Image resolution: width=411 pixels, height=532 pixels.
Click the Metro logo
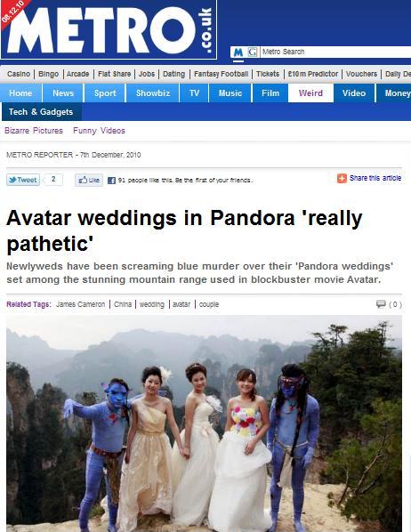(x=109, y=30)
